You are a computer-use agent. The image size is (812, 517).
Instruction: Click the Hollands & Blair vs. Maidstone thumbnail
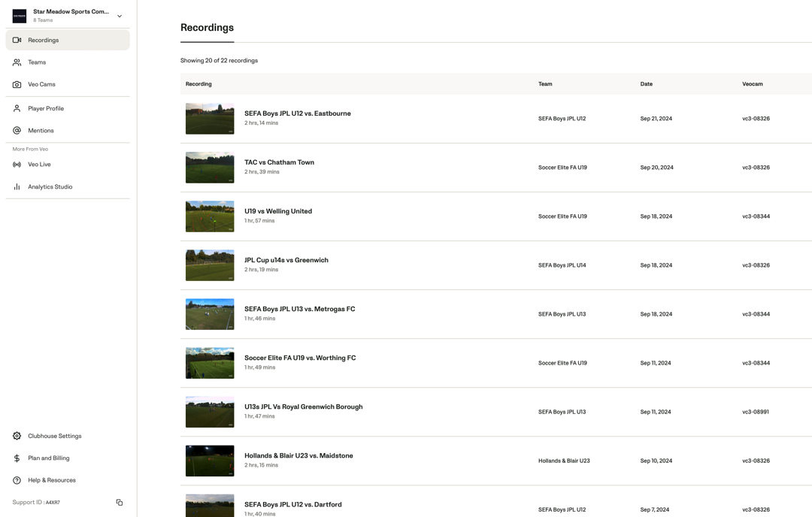pyautogui.click(x=210, y=461)
